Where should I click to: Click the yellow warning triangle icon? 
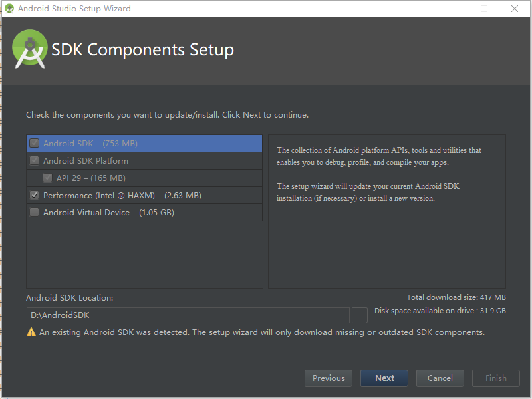[x=31, y=332]
